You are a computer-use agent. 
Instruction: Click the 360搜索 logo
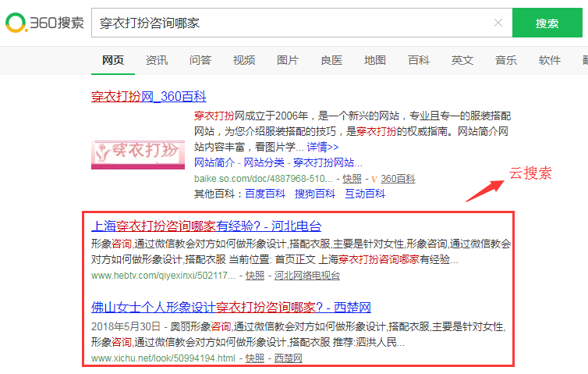44,23
